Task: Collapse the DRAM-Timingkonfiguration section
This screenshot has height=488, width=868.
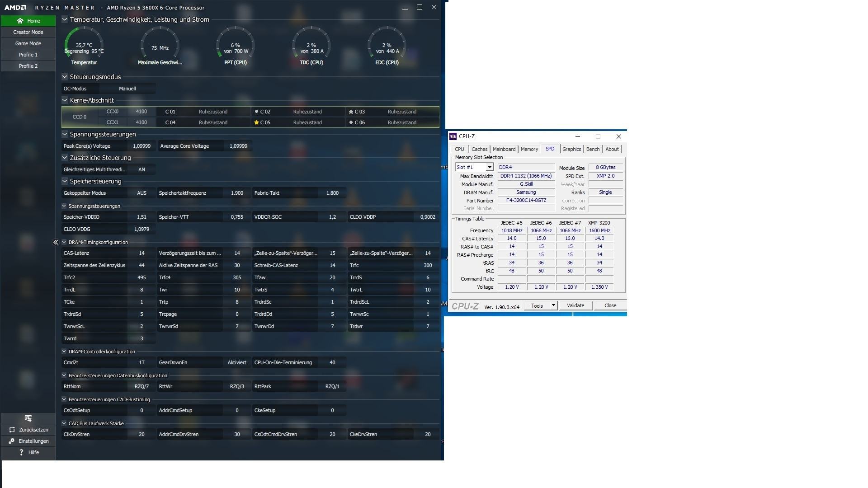Action: [x=64, y=243]
